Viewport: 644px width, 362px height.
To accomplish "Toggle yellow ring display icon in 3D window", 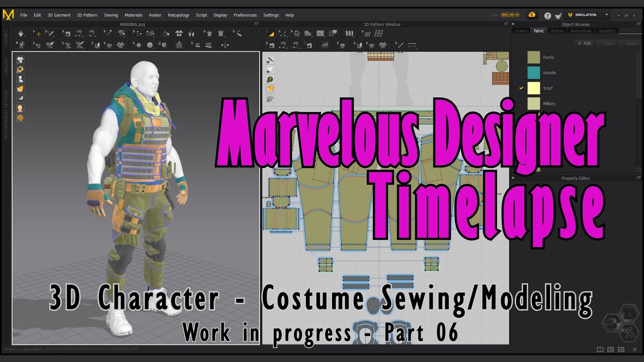I will [x=20, y=69].
